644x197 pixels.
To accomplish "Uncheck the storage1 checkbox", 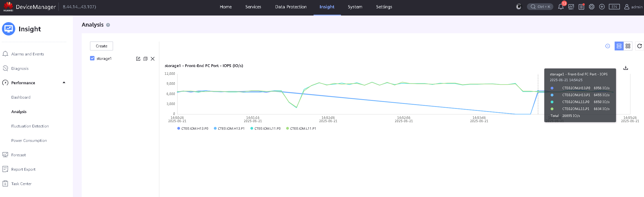I will [x=92, y=58].
